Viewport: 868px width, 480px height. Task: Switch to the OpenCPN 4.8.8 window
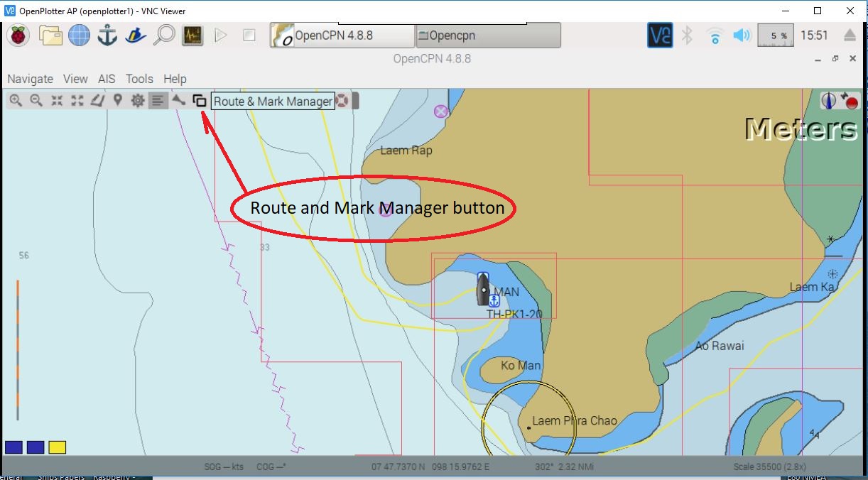click(x=341, y=33)
